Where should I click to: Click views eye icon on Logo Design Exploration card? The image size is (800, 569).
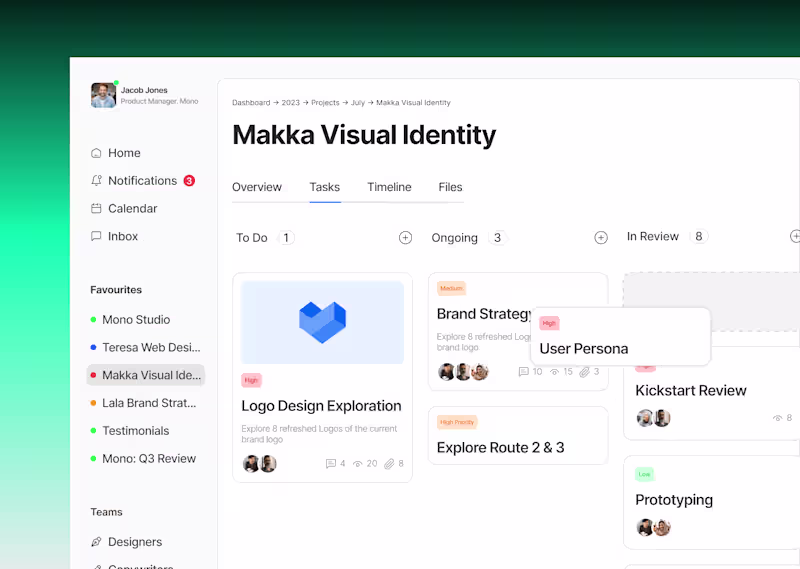(358, 464)
